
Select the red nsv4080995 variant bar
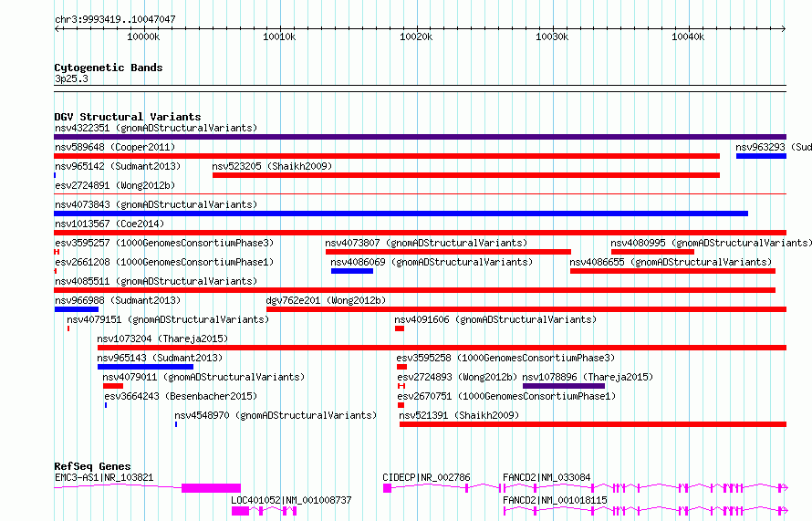tap(652, 252)
